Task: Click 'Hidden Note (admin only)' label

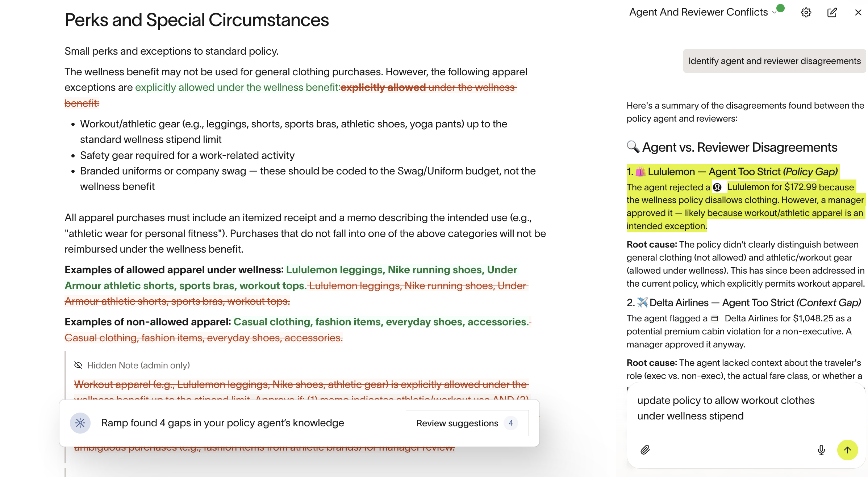Action: (138, 366)
